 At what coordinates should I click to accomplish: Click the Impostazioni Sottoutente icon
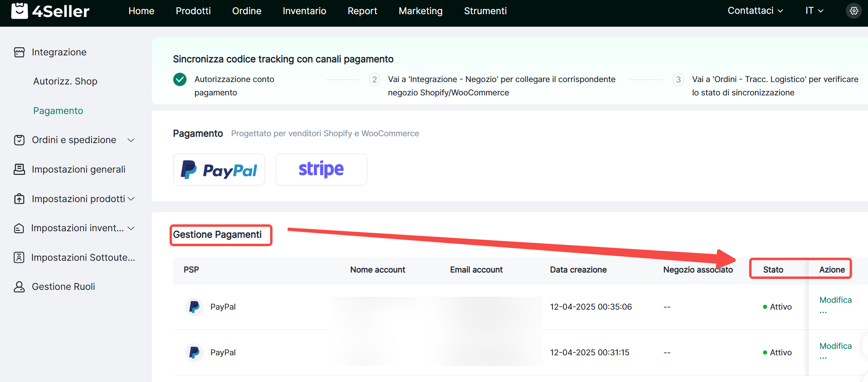coord(19,257)
